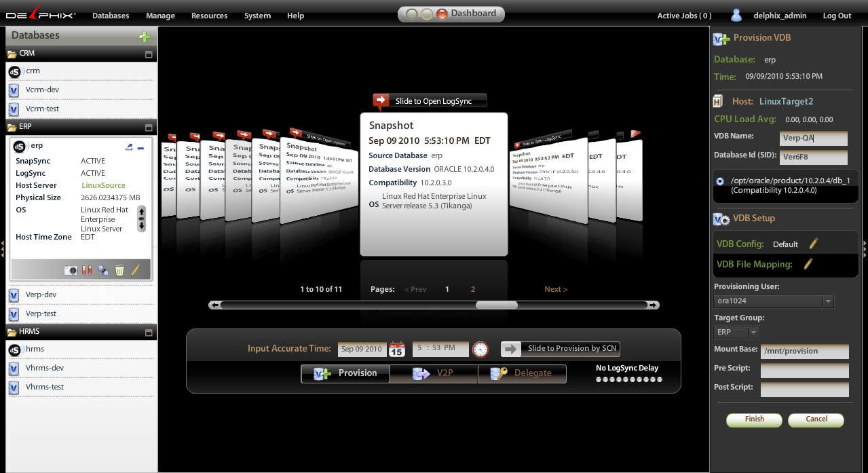The height and width of the screenshot is (473, 868).
Task: Take a snapshot of erp with camera icon
Action: click(71, 270)
